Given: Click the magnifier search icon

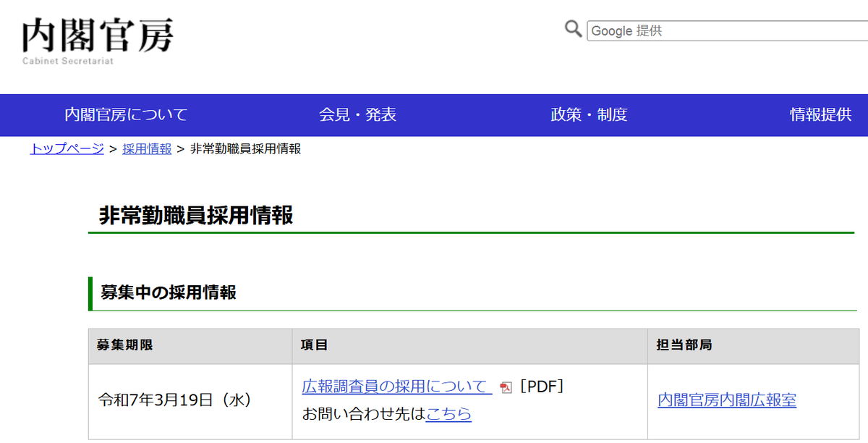Looking at the screenshot, I should [x=574, y=30].
